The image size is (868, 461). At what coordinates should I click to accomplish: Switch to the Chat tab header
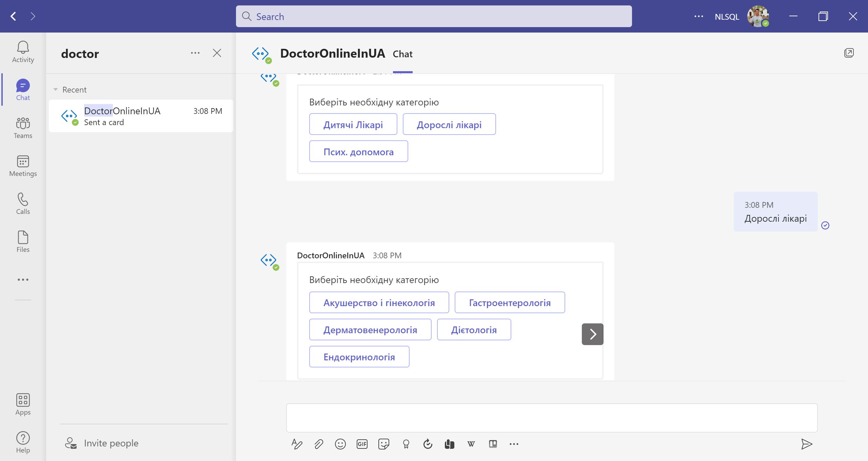(x=402, y=54)
